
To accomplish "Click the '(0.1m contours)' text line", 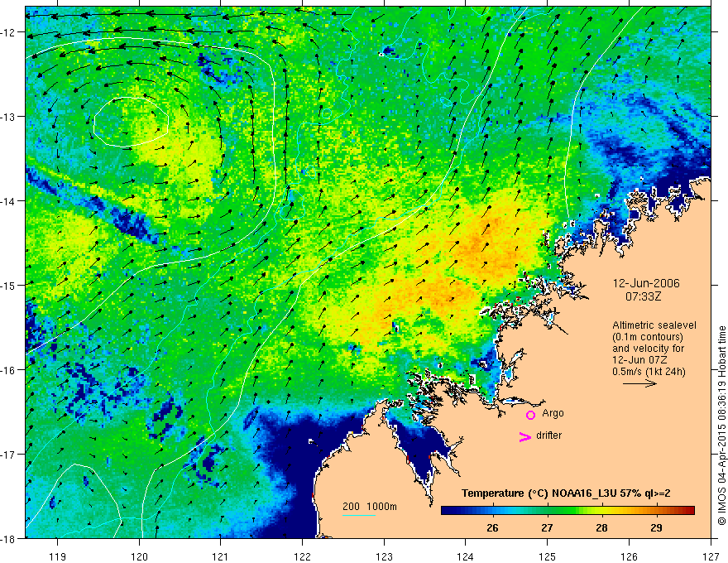I will coord(648,337).
